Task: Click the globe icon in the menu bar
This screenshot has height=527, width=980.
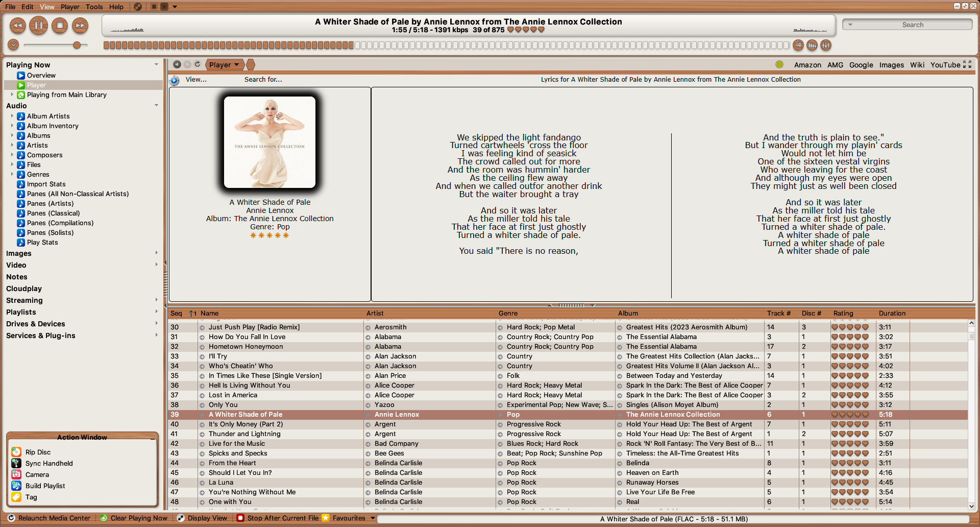Action: tap(138, 7)
